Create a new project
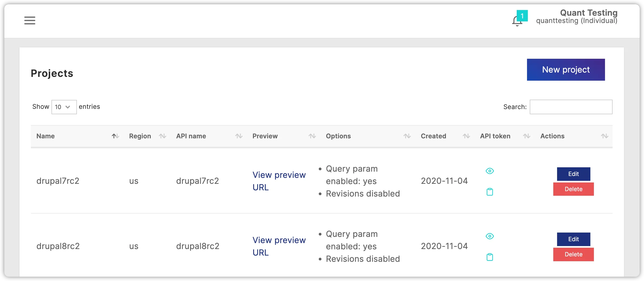The width and height of the screenshot is (644, 281). tap(565, 70)
